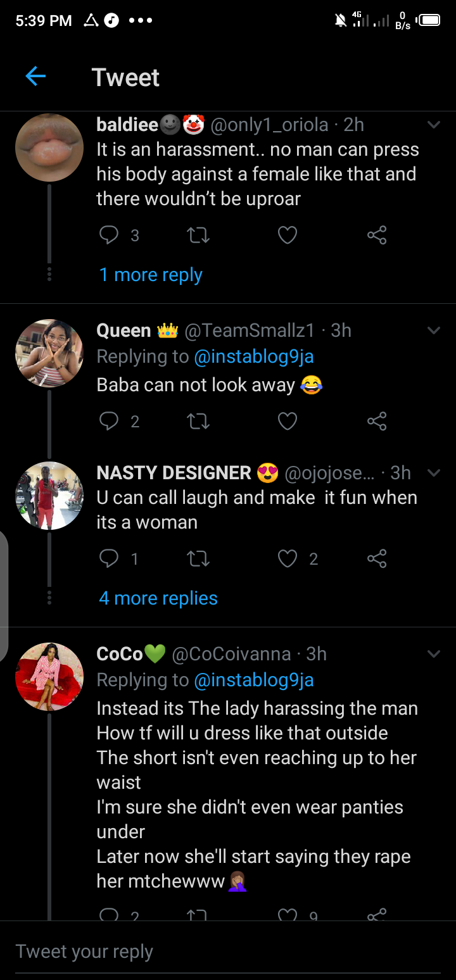
Task: Tap the back arrow in the Tweet header
Action: [35, 77]
